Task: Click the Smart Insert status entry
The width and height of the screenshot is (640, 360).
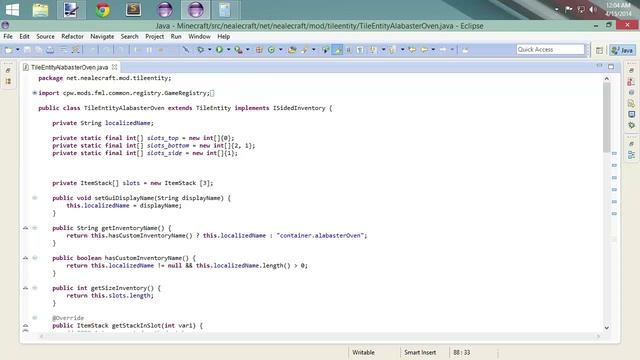Action: (x=420, y=352)
